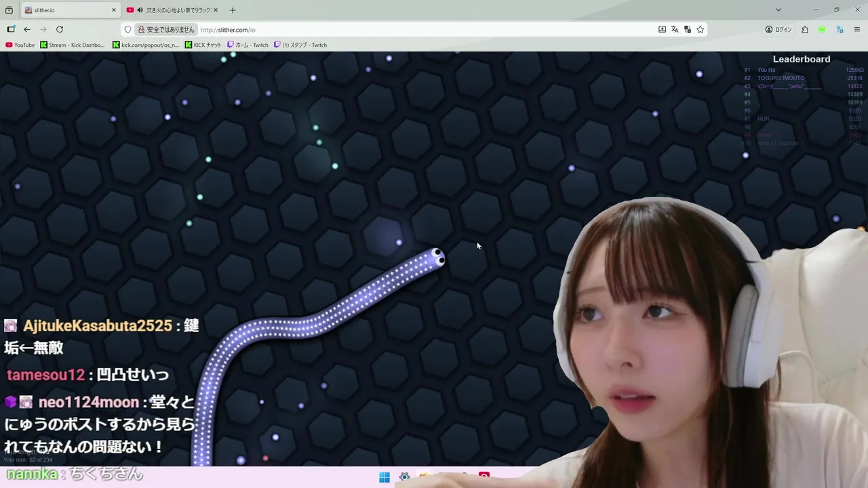Click the Your rank status text

point(28,460)
